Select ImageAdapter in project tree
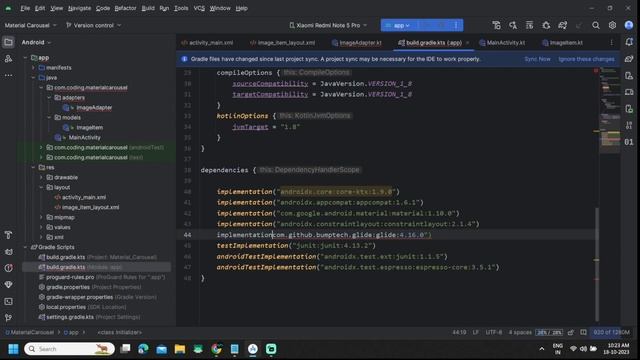The image size is (640, 360). tap(94, 108)
